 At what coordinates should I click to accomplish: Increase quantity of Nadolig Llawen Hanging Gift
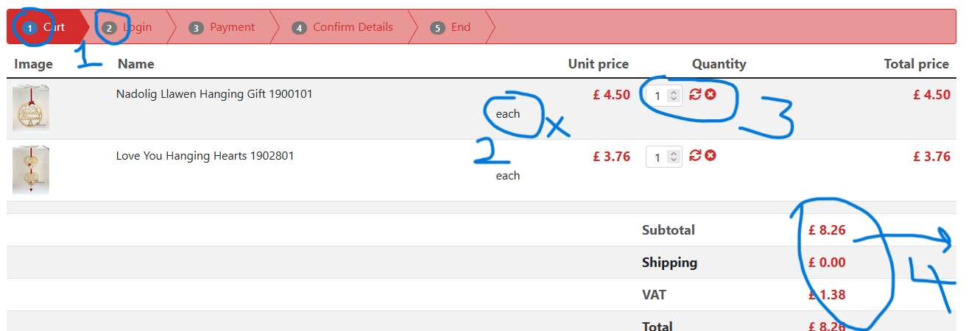coord(673,92)
